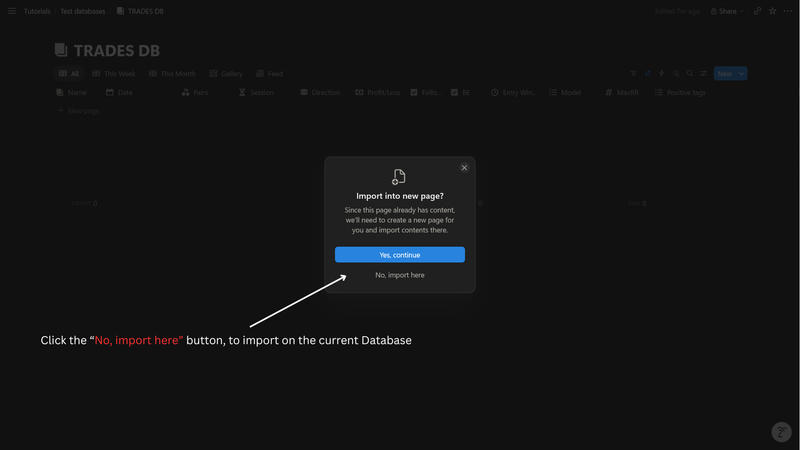Click the Profit/Loss column header
Screen dimensions: 800x450
coord(378,92)
